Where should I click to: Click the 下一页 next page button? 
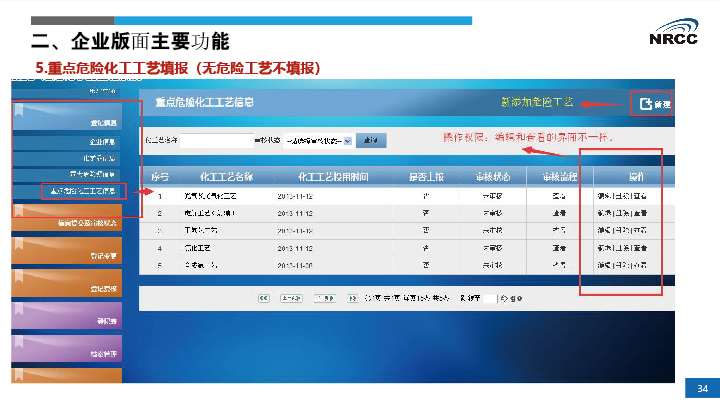(x=324, y=298)
